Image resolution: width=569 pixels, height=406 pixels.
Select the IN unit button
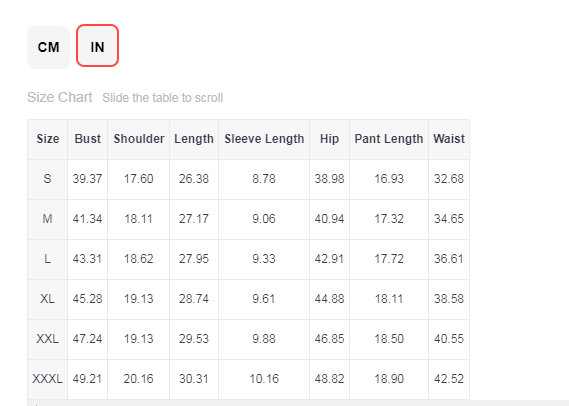(97, 46)
